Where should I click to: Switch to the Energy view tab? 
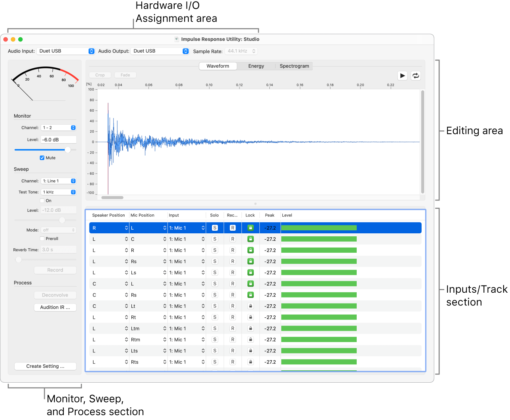coord(256,66)
